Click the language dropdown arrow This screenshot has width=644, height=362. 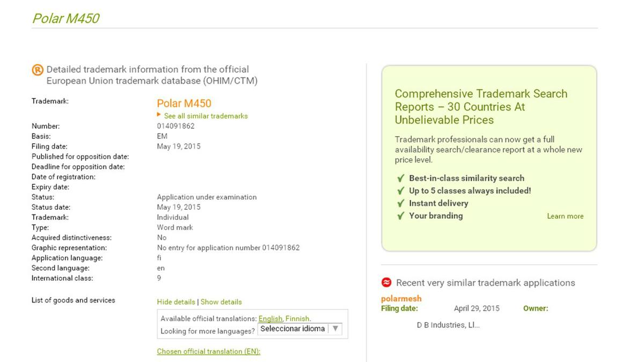(335, 329)
